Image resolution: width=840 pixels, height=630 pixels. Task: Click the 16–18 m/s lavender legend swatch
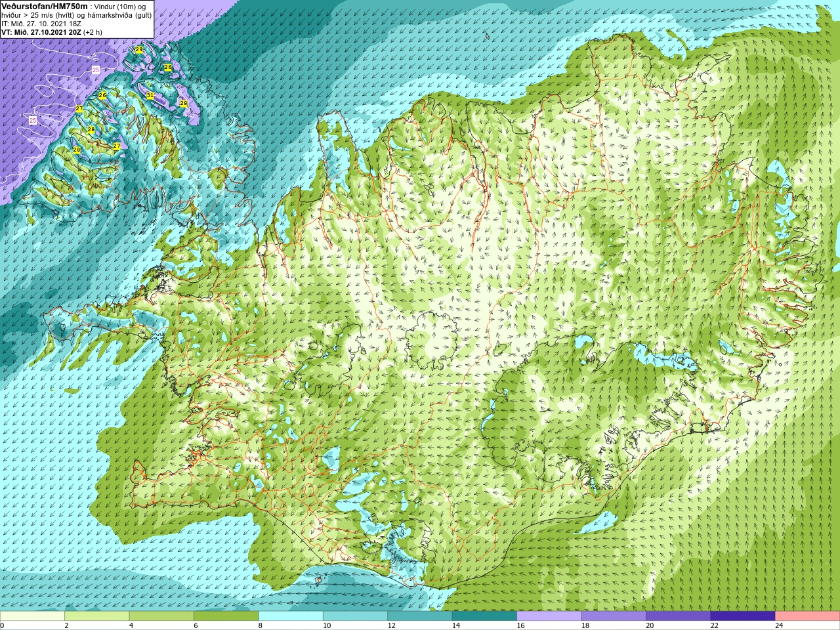click(549, 616)
